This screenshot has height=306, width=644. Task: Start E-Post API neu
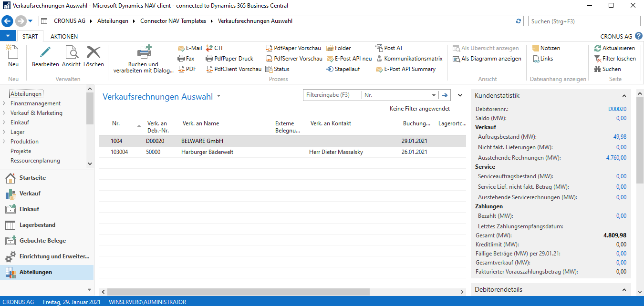(x=349, y=59)
